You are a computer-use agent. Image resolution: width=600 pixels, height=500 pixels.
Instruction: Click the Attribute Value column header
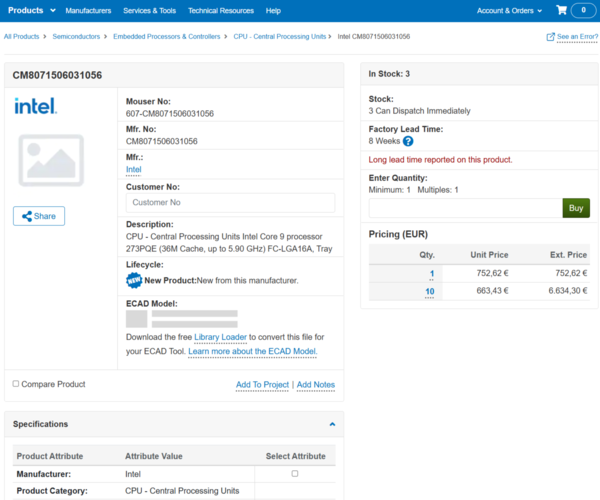tap(153, 456)
